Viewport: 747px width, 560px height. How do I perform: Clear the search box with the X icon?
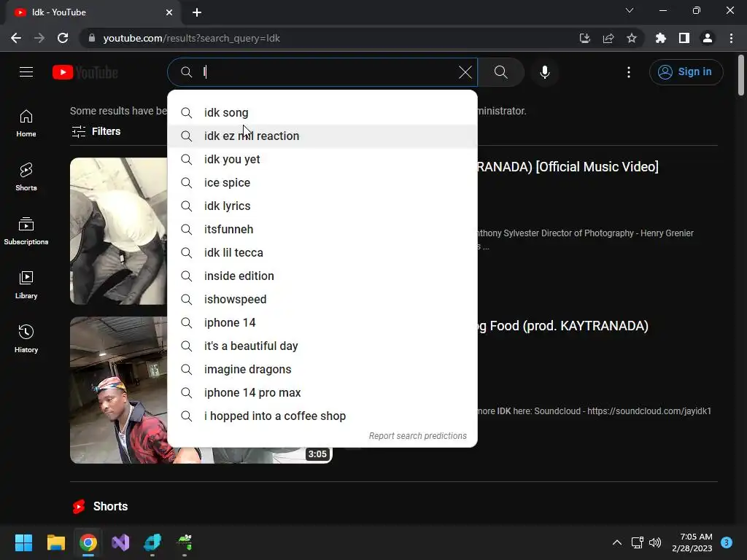coord(465,72)
